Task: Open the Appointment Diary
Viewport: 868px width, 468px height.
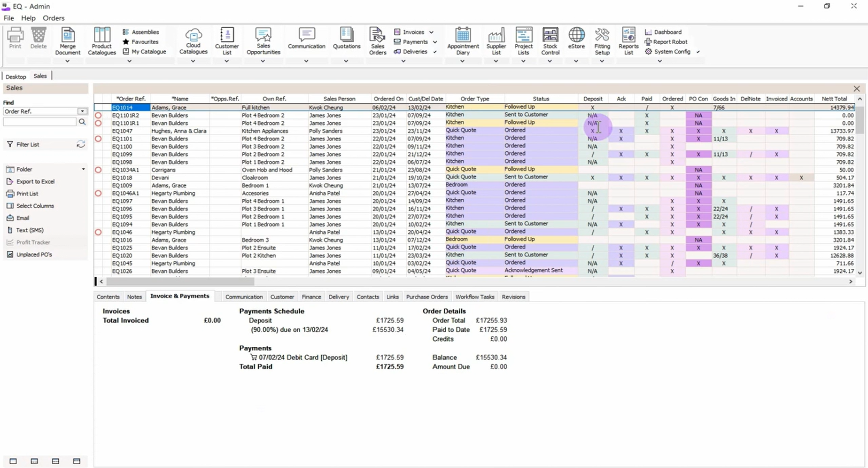Action: (x=463, y=41)
